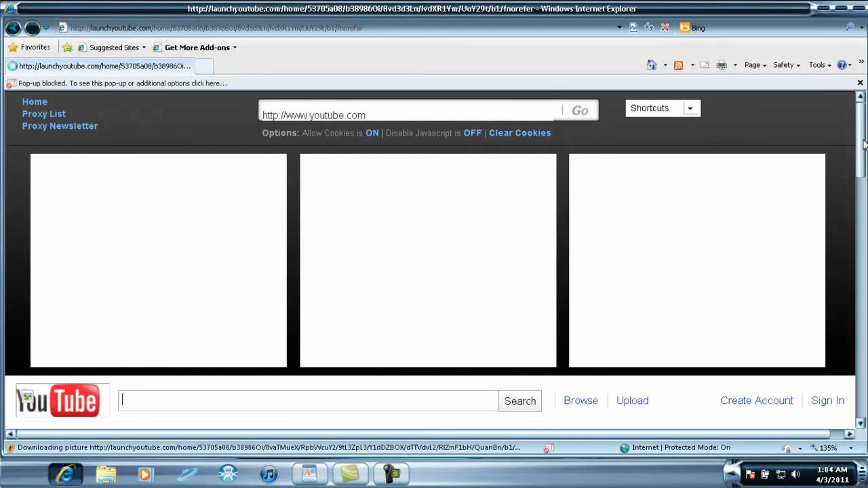
Task: Open the Safety menu
Action: [787, 65]
